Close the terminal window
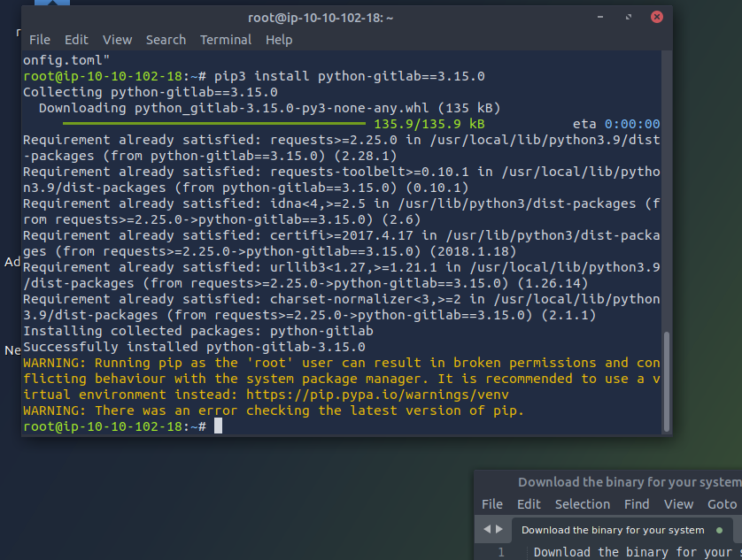The width and height of the screenshot is (742, 560). pyautogui.click(x=656, y=17)
